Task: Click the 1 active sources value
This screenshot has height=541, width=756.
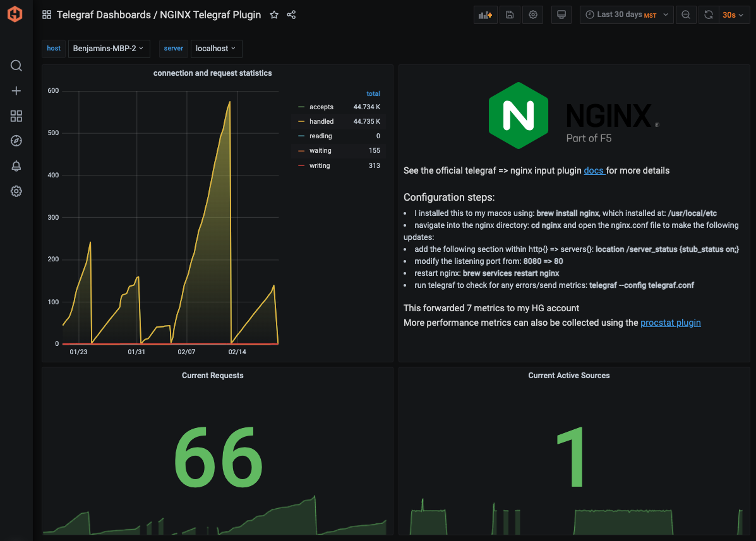Action: (570, 457)
